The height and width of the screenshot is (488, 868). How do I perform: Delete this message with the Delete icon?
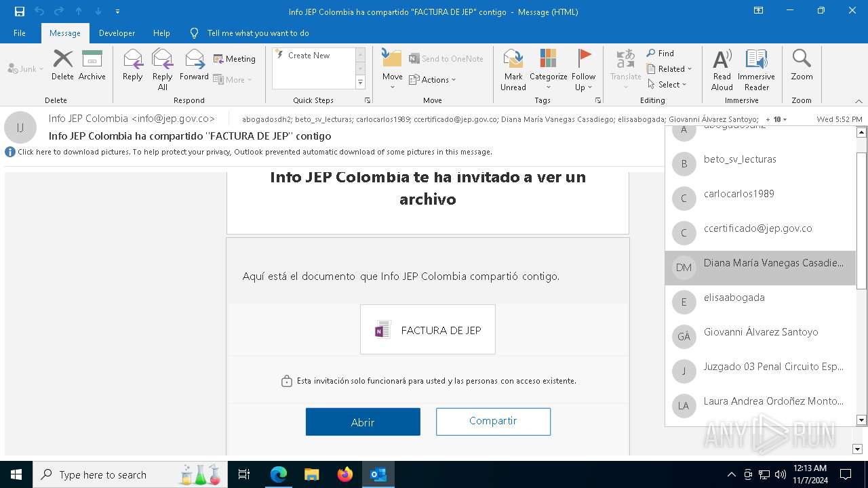[x=62, y=65]
